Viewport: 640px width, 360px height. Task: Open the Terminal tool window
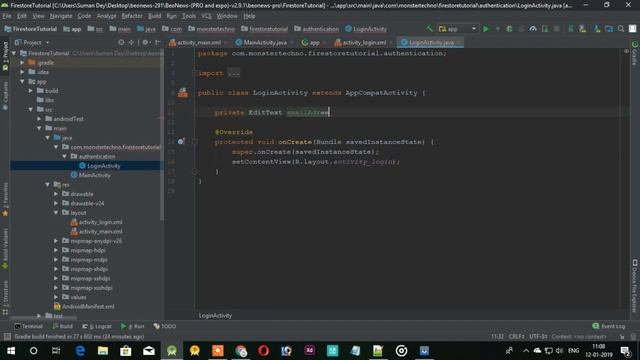28,326
